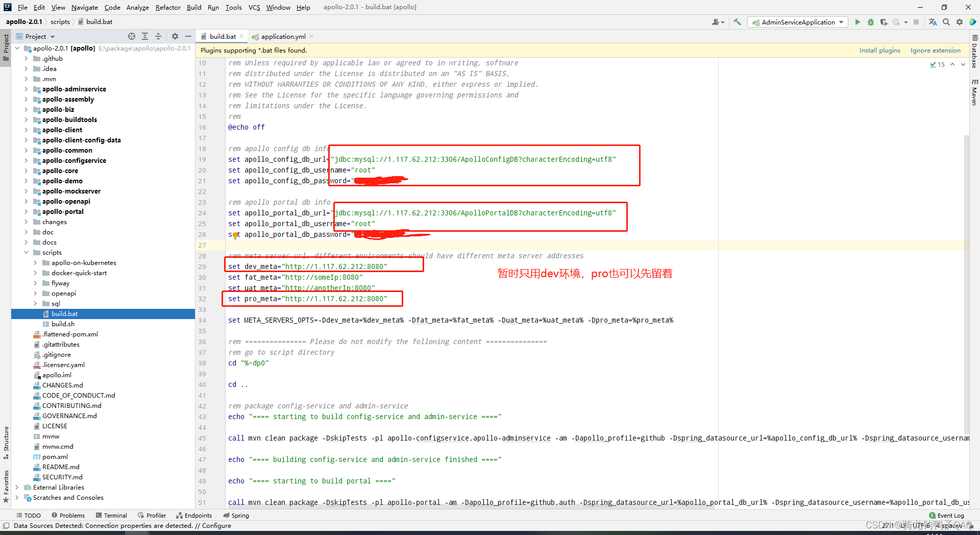Hide the Project panel with minus icon
This screenshot has width=980, height=535.
coord(188,36)
